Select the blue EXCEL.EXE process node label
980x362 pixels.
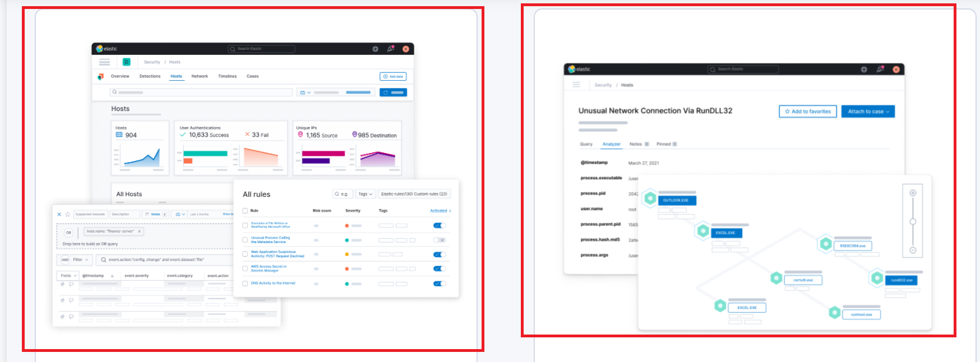(x=728, y=233)
